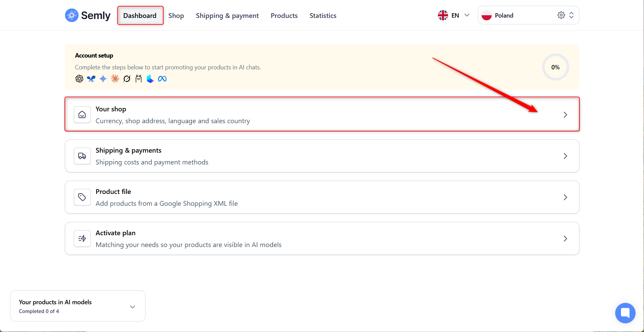Open the EN language dropdown
Viewport: 644px width, 332px height.
click(467, 15)
